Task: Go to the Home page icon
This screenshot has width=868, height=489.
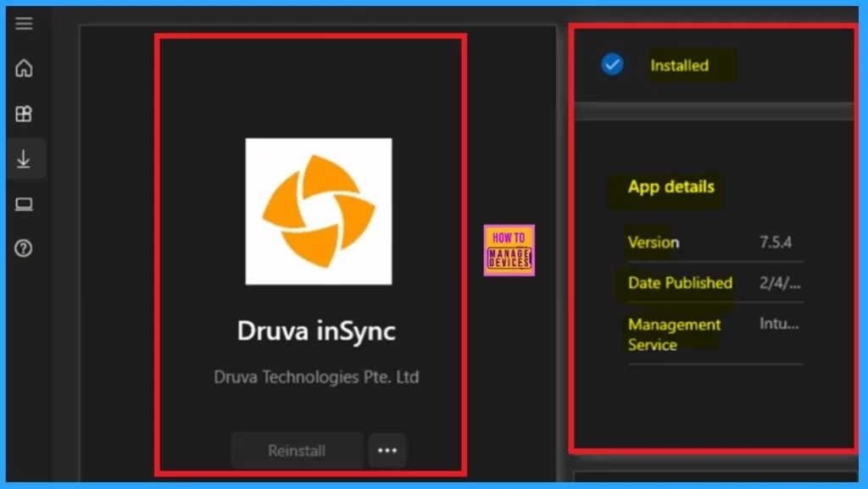Action: 24,68
